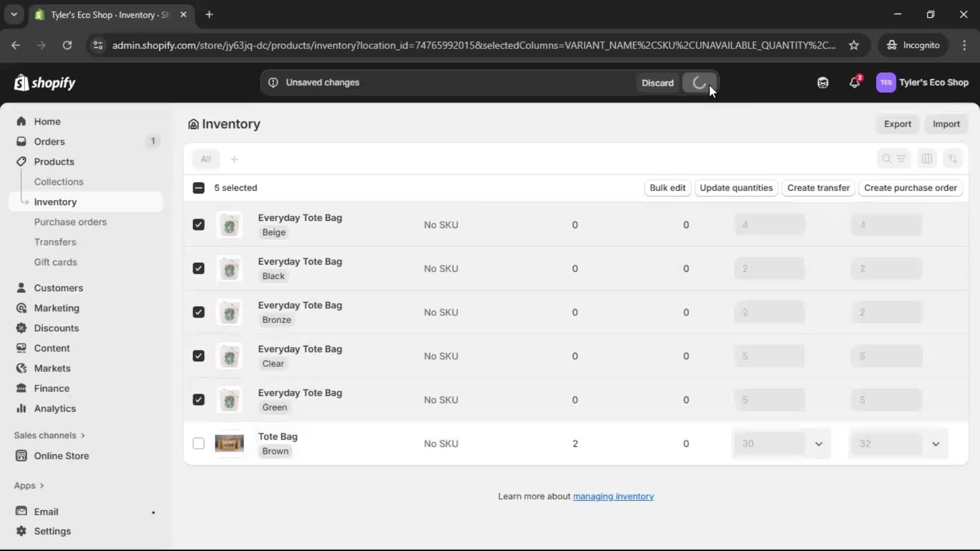Select the Analytics sidebar icon
Viewport: 980px width, 551px height.
pyautogui.click(x=21, y=408)
